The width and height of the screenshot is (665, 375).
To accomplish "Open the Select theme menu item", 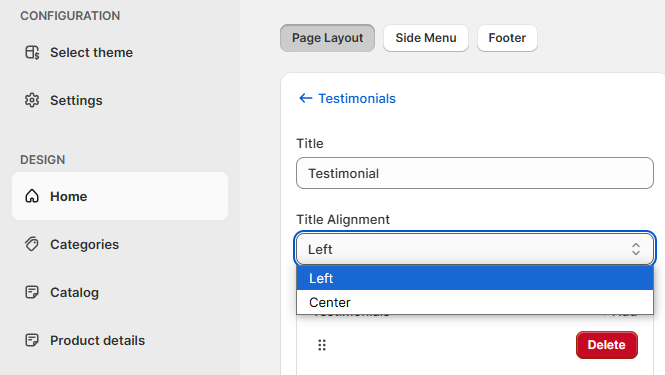I will pos(120,52).
